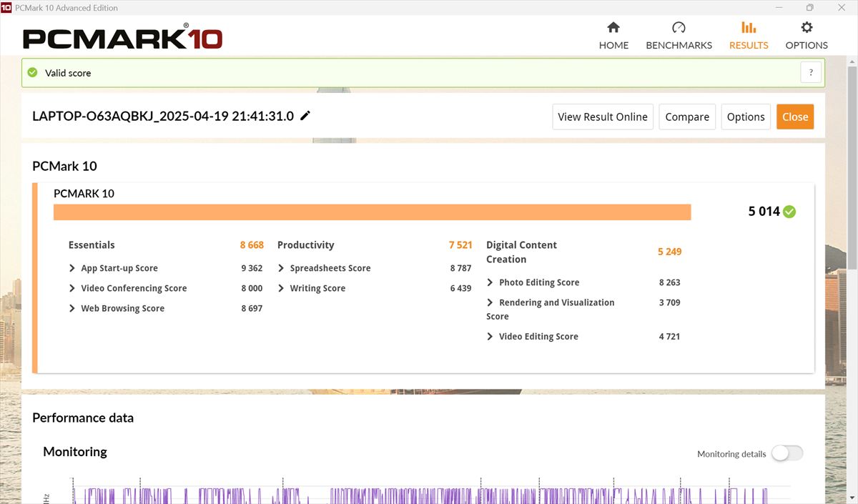Open the HOME tab
The height and width of the screenshot is (504, 858).
(613, 36)
